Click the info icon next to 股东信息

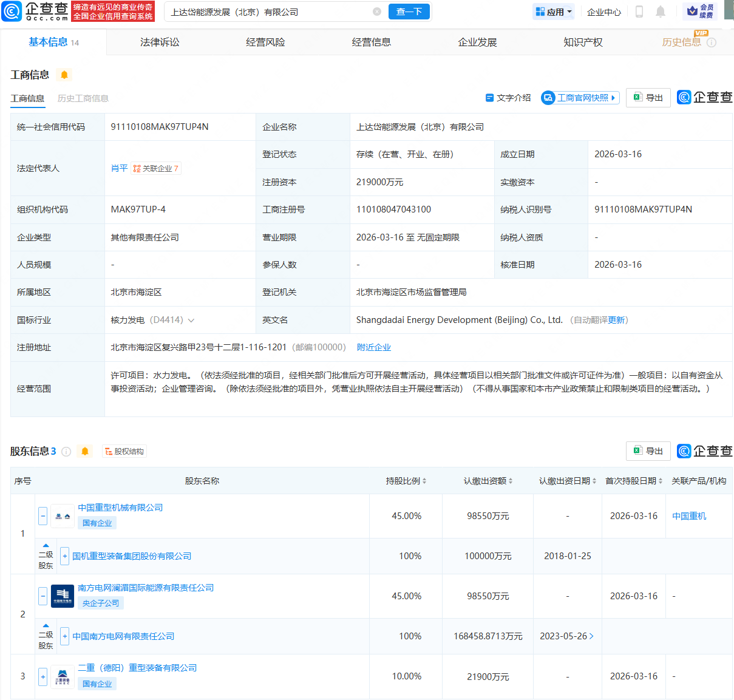click(67, 451)
